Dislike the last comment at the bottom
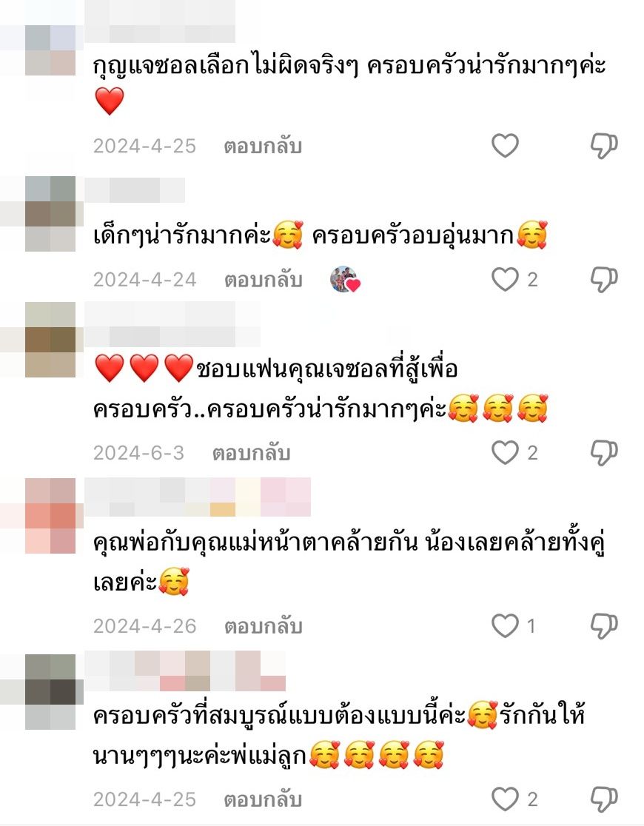Image resolution: width=644 pixels, height=826 pixels. pyautogui.click(x=603, y=799)
